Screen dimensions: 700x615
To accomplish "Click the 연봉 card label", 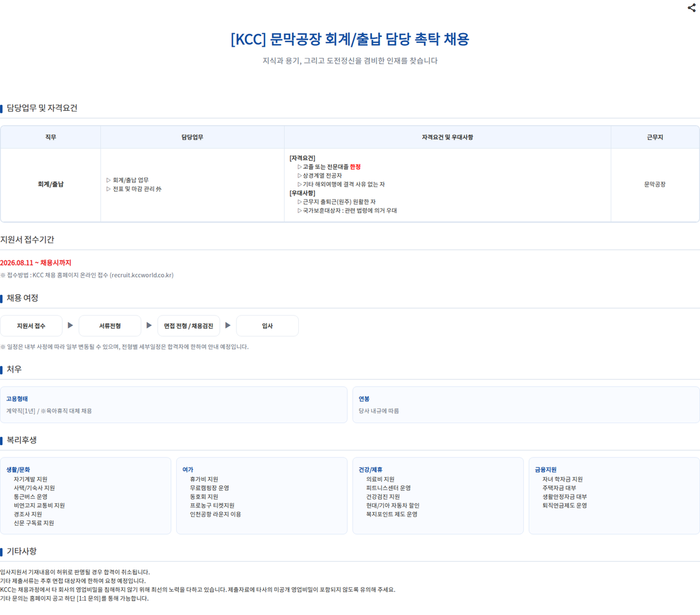I will [x=364, y=399].
